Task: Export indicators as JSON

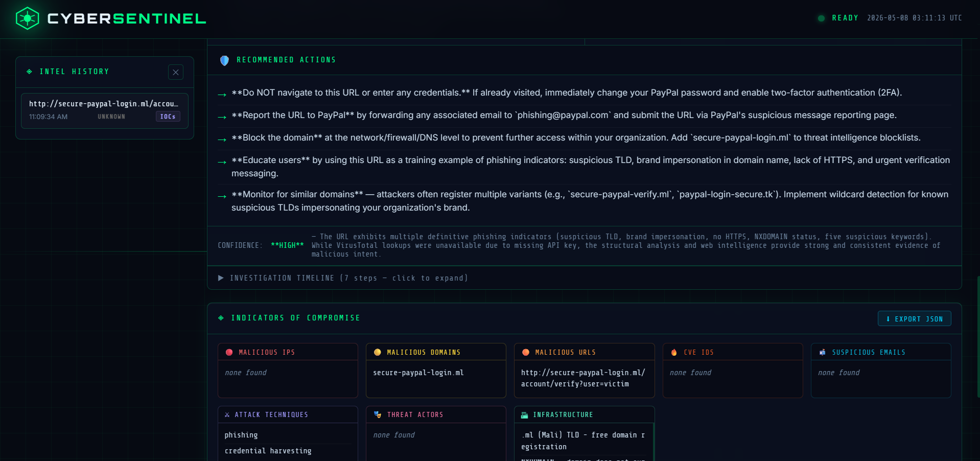Action: click(x=914, y=318)
